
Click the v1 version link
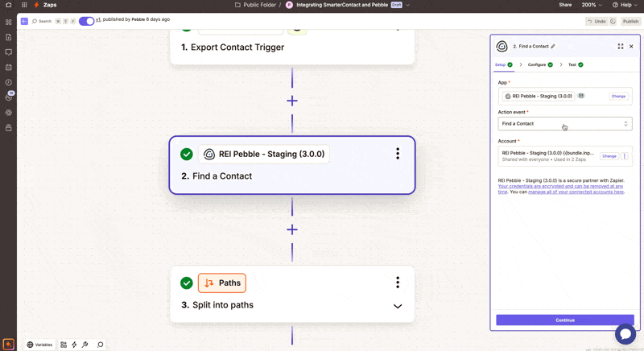pyautogui.click(x=98, y=19)
